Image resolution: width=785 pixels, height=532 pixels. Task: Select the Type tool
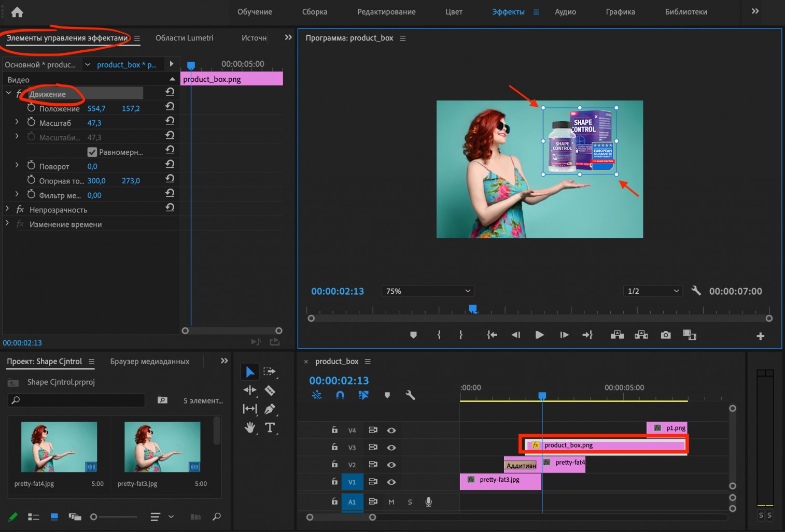coord(270,427)
